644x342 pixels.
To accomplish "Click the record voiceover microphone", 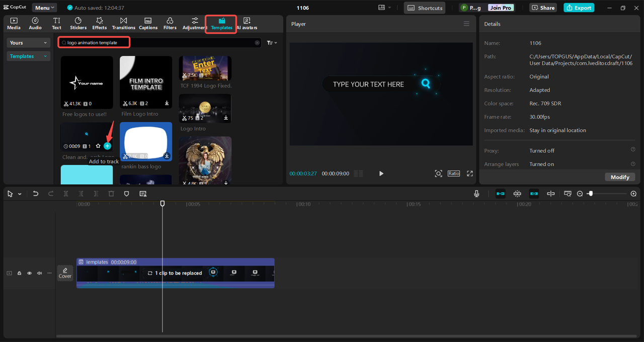I will point(476,194).
